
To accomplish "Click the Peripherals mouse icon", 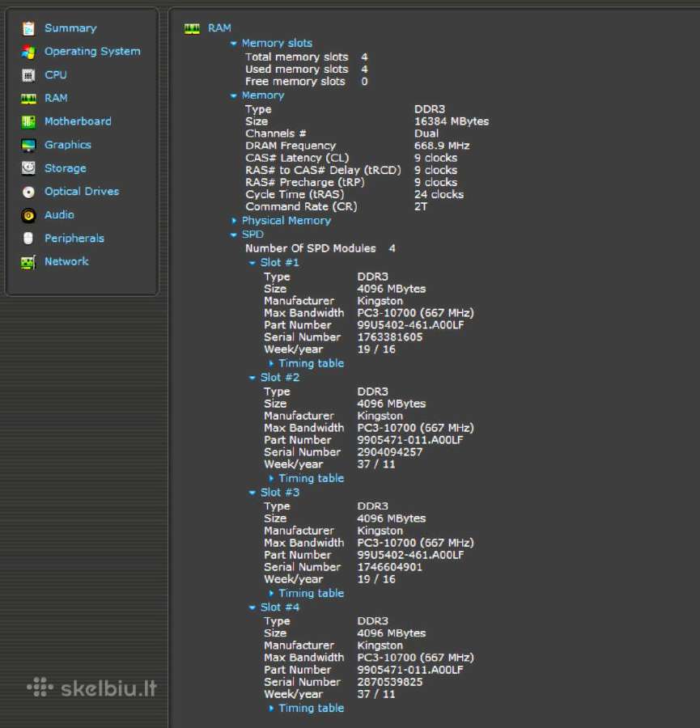I will 28,238.
